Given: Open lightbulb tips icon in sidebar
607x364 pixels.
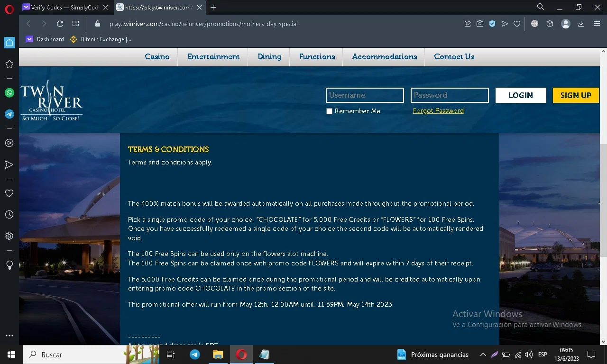Looking at the screenshot, I should point(9,265).
